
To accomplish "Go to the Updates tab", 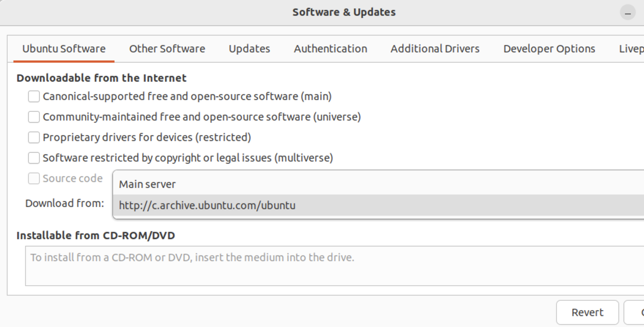I will coord(249,49).
